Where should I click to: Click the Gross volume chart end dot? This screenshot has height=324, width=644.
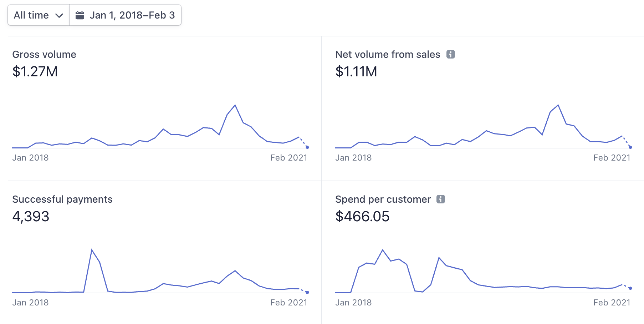tap(307, 147)
